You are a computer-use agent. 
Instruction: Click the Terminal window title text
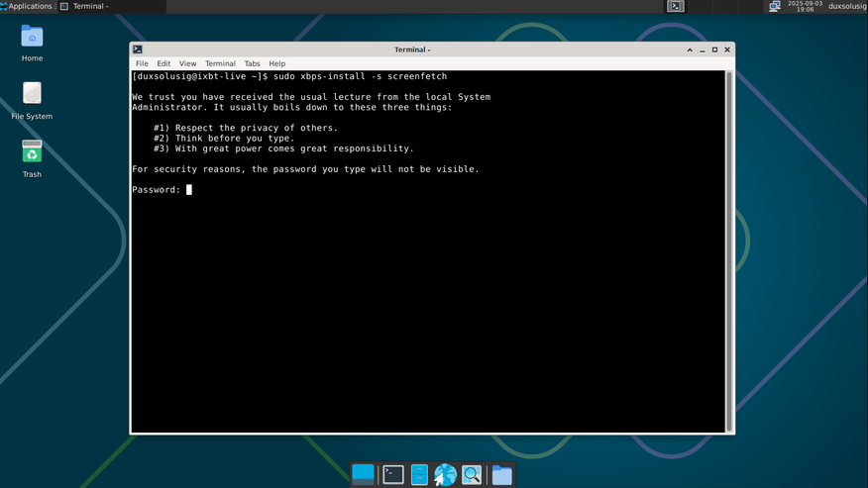coord(412,49)
